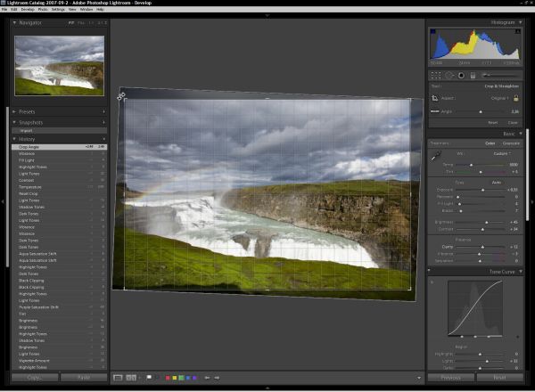Click the Copy button
The height and width of the screenshot is (392, 535).
(35, 378)
